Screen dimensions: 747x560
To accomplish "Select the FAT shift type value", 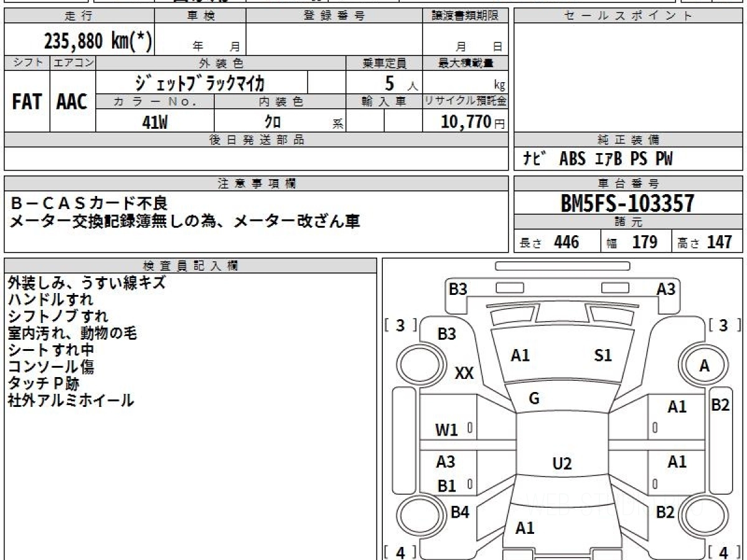I will click(27, 103).
